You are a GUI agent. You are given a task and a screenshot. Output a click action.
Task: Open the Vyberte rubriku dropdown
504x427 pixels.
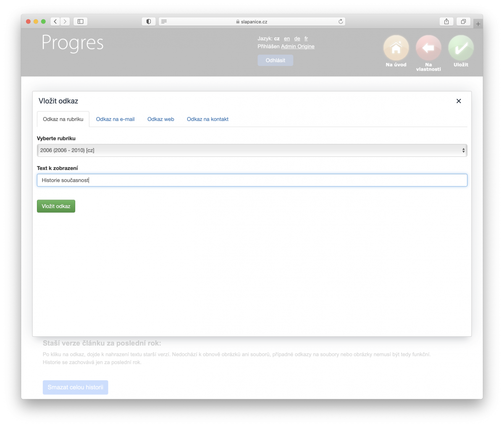(252, 150)
